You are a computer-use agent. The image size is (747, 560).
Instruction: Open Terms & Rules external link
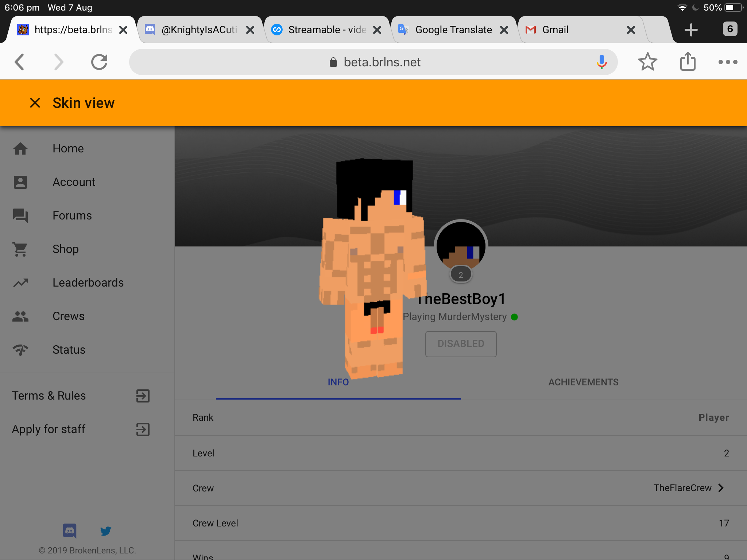click(x=143, y=396)
